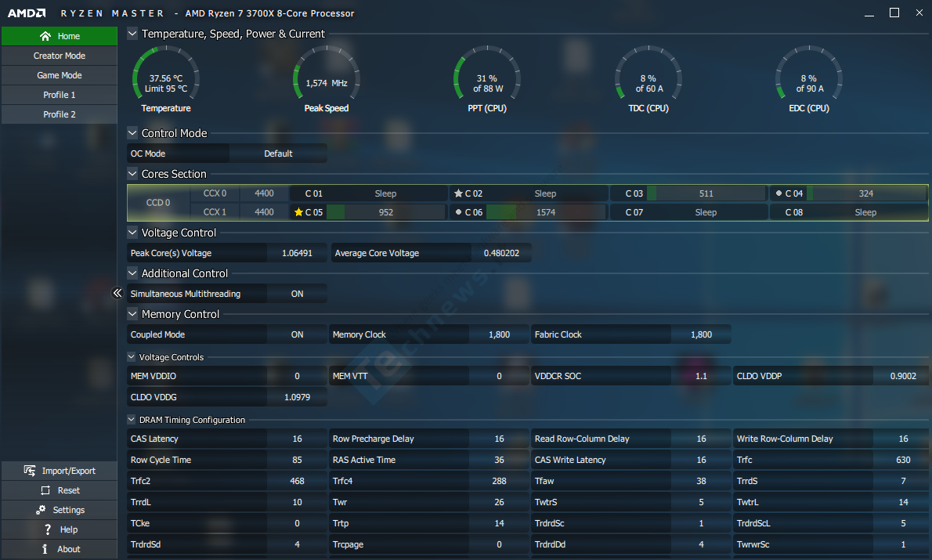Collapse the sidebar with double-chevron icon
Viewport: 932px width, 560px height.
pyautogui.click(x=117, y=292)
